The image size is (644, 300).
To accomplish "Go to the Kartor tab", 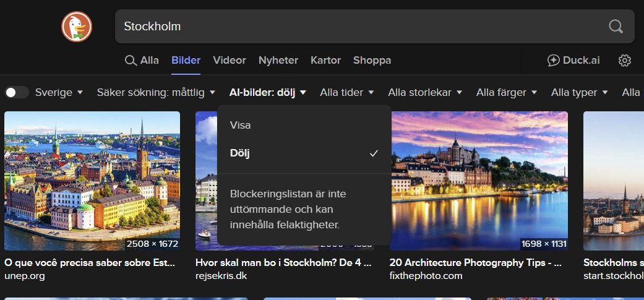I will coord(325,61).
